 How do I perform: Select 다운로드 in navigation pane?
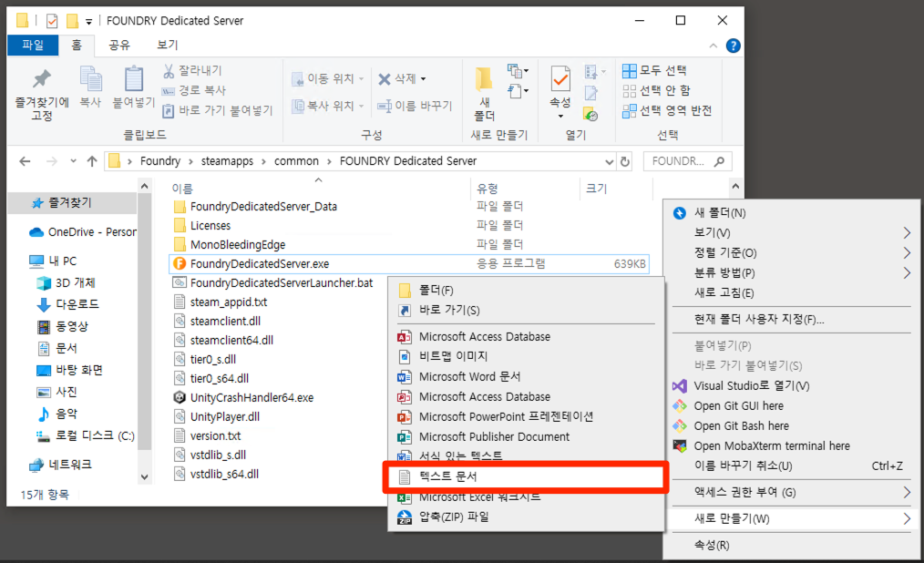[x=67, y=304]
